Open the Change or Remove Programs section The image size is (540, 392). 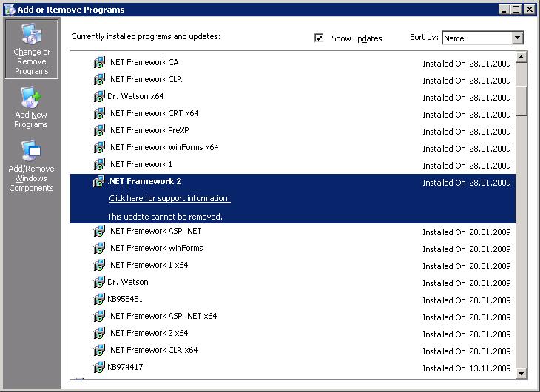tap(31, 49)
